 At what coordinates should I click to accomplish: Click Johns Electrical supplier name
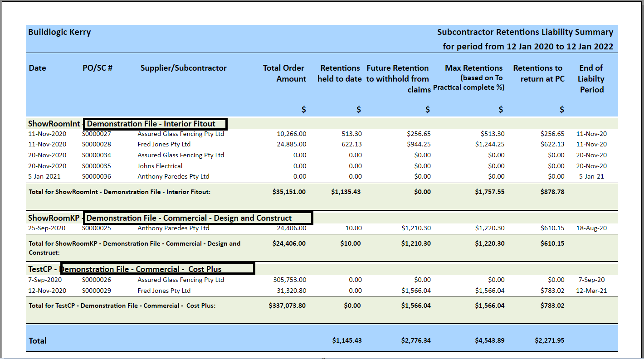click(160, 166)
